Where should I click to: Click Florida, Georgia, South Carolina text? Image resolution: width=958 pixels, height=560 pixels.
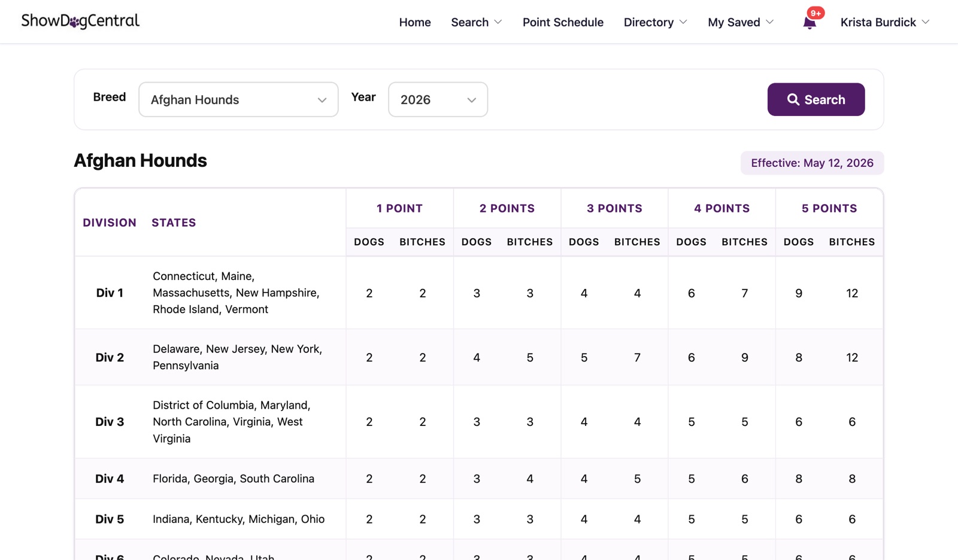pos(234,479)
